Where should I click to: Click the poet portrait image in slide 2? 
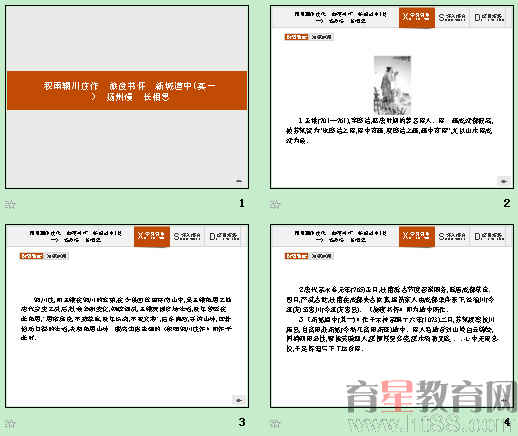point(392,85)
